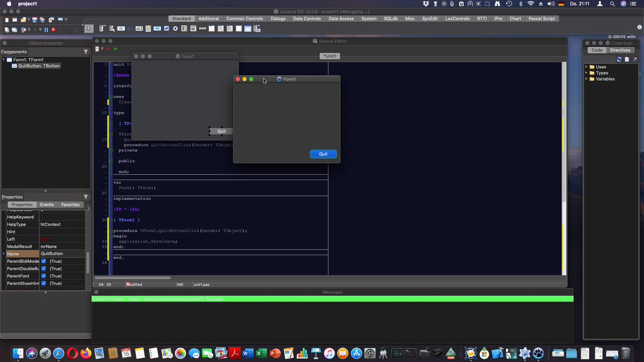This screenshot has height=362, width=644.
Task: Run the project using the green Run arrow
Action: pos(35,29)
